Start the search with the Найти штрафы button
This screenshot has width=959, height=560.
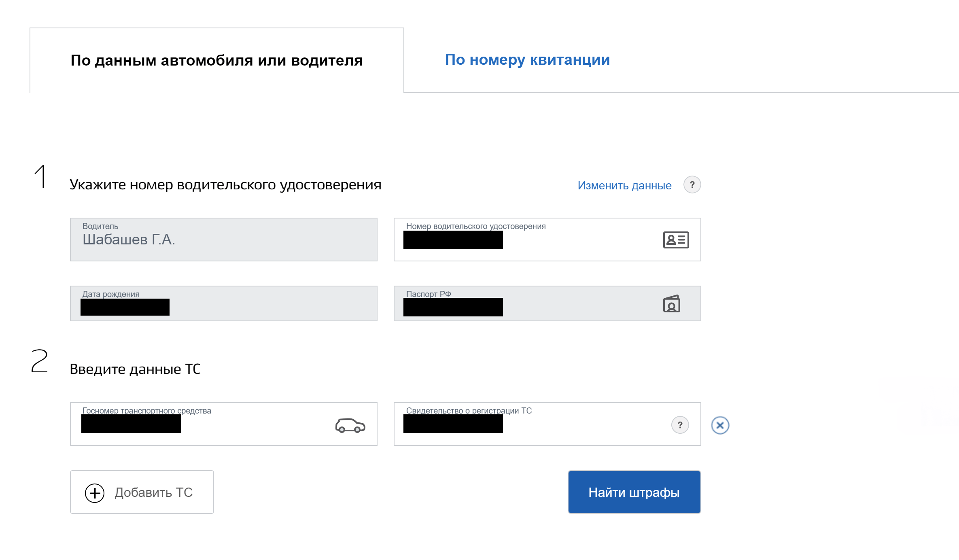[634, 492]
